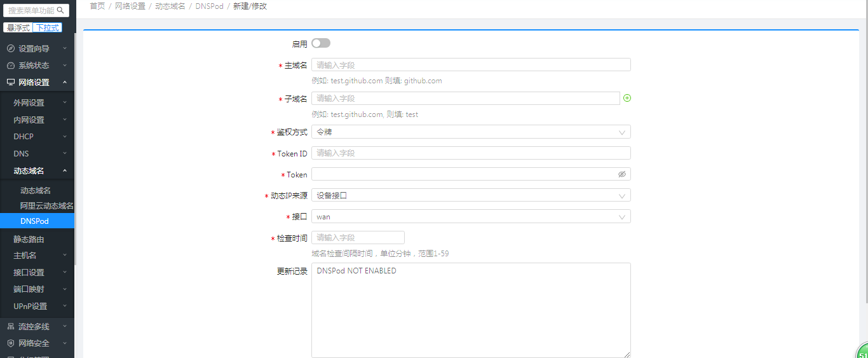Click the setup wizard compass icon
Viewport: 868px width, 358px height.
pos(10,49)
